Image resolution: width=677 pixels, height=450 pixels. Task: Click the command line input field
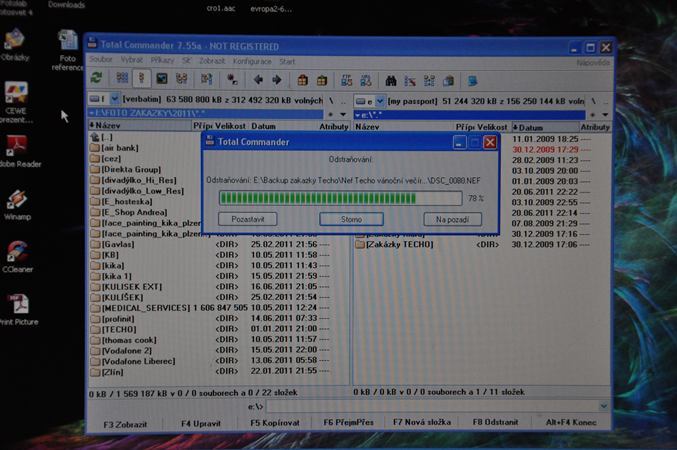tap(433, 406)
